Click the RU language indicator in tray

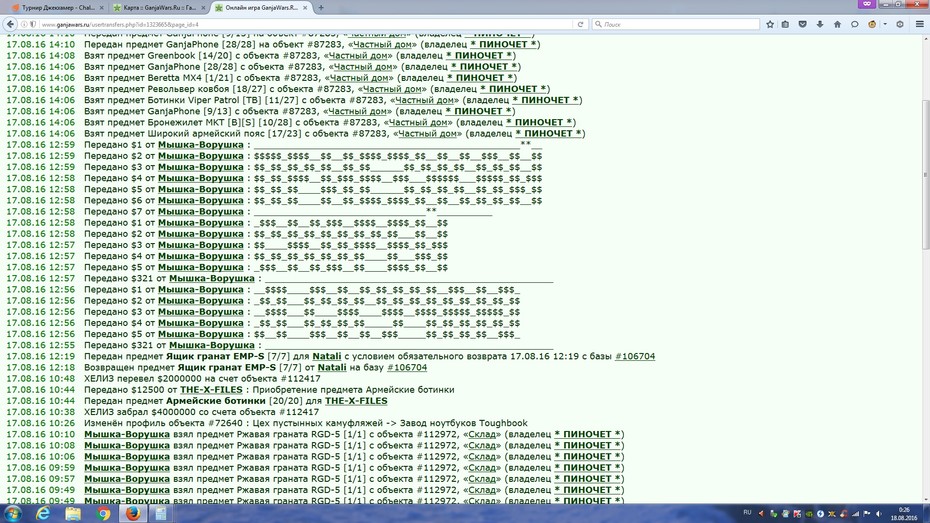click(747, 513)
